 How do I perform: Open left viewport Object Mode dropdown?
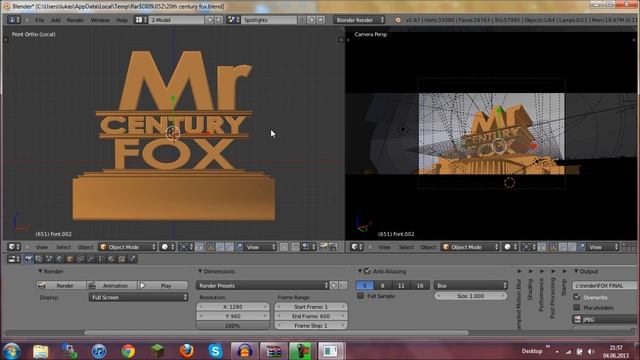(128, 247)
